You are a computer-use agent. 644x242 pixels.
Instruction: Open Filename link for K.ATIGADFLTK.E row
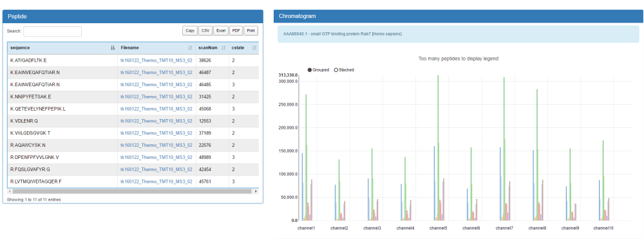tap(156, 60)
